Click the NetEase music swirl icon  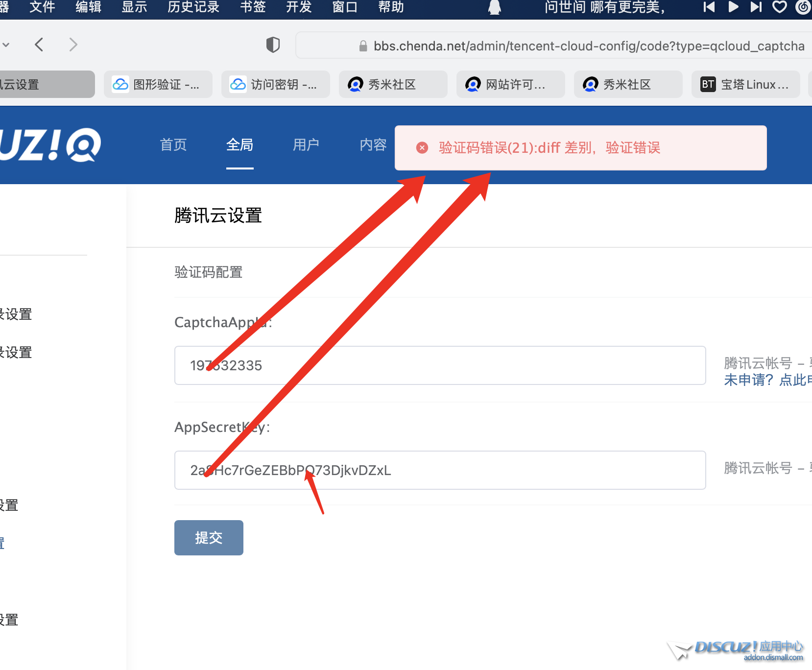pyautogui.click(x=803, y=7)
